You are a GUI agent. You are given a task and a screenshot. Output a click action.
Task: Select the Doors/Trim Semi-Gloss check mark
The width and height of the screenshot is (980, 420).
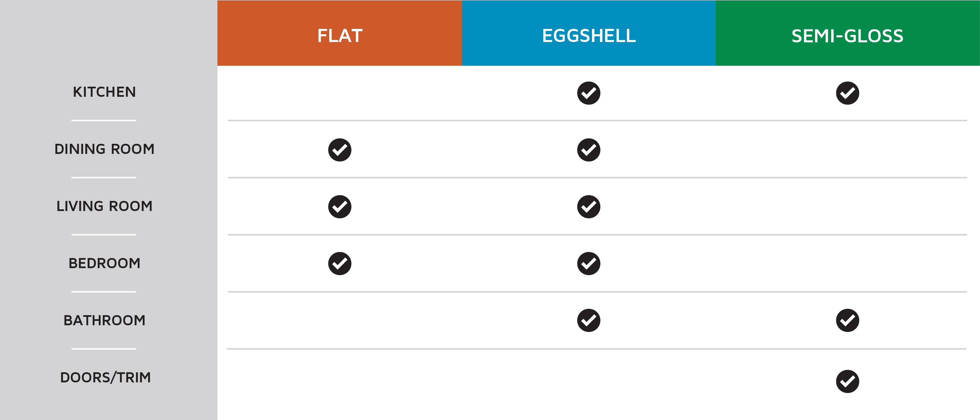(x=847, y=381)
